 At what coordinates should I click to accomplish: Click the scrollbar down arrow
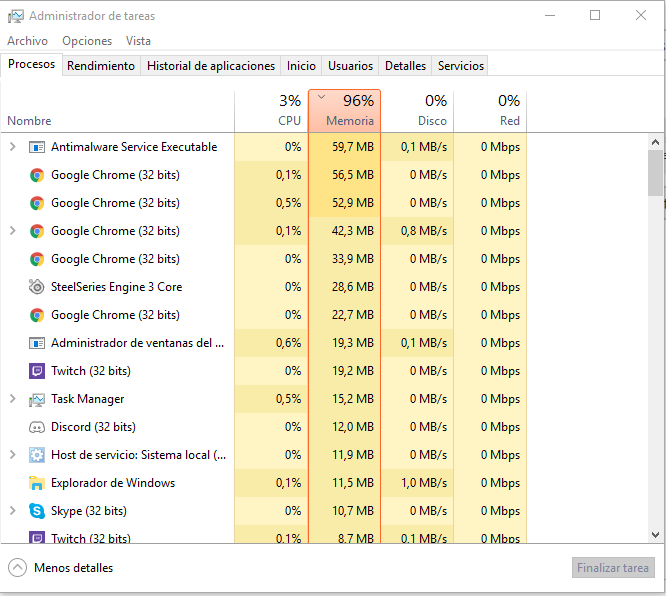coord(655,535)
